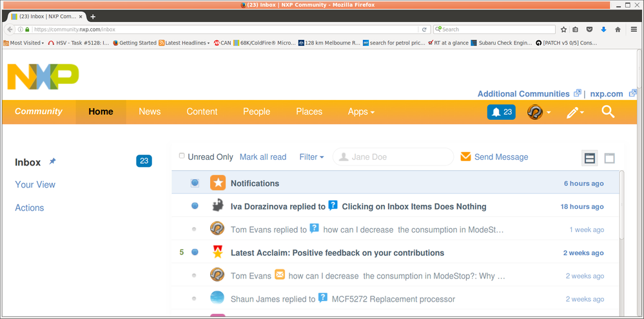Image resolution: width=644 pixels, height=319 pixels.
Task: Open the News tab
Action: point(150,111)
